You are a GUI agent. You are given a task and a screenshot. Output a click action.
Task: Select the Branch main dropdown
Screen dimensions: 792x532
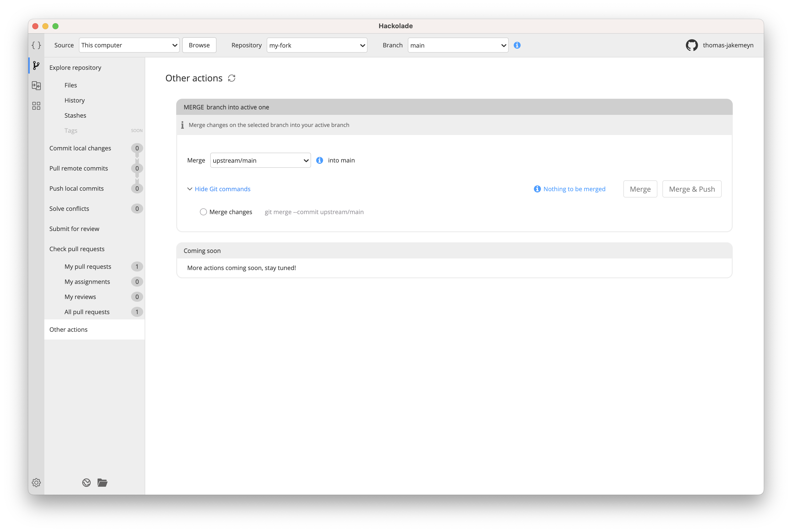click(458, 45)
